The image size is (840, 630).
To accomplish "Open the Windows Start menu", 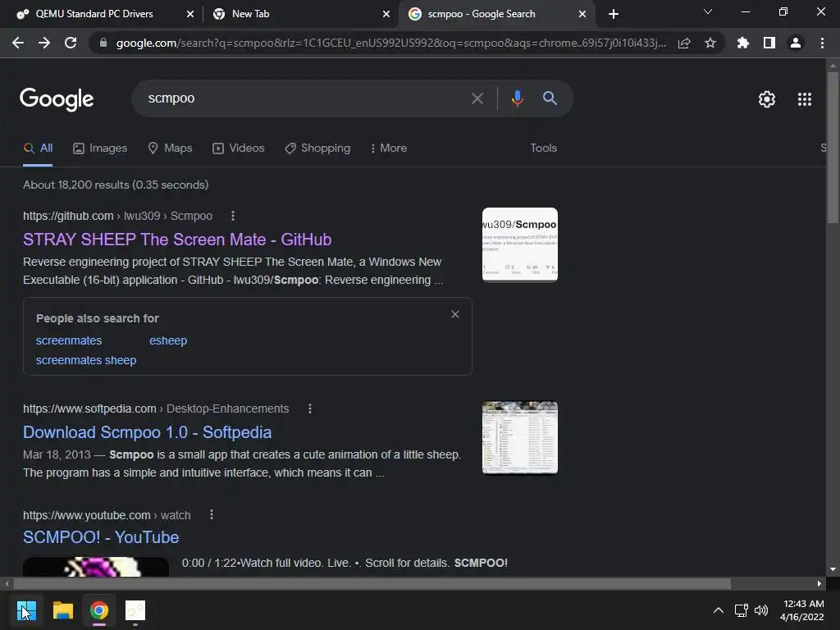I will (x=26, y=610).
